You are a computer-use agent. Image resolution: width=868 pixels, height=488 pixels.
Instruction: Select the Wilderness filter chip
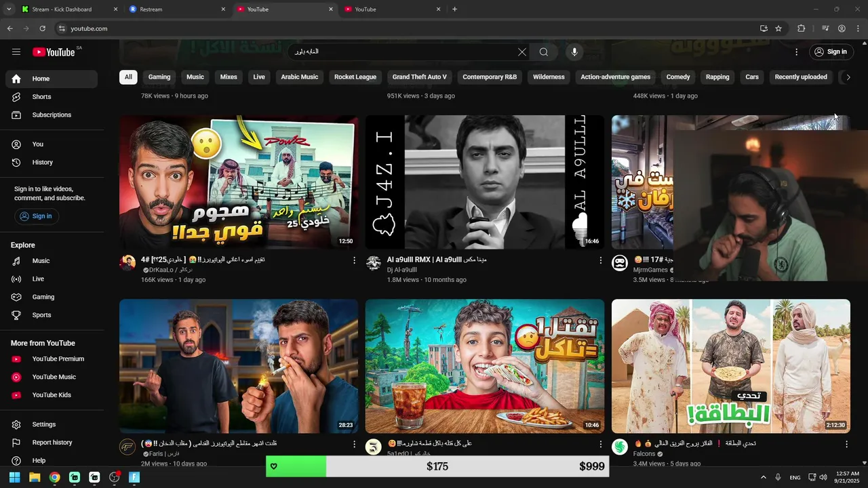(549, 77)
